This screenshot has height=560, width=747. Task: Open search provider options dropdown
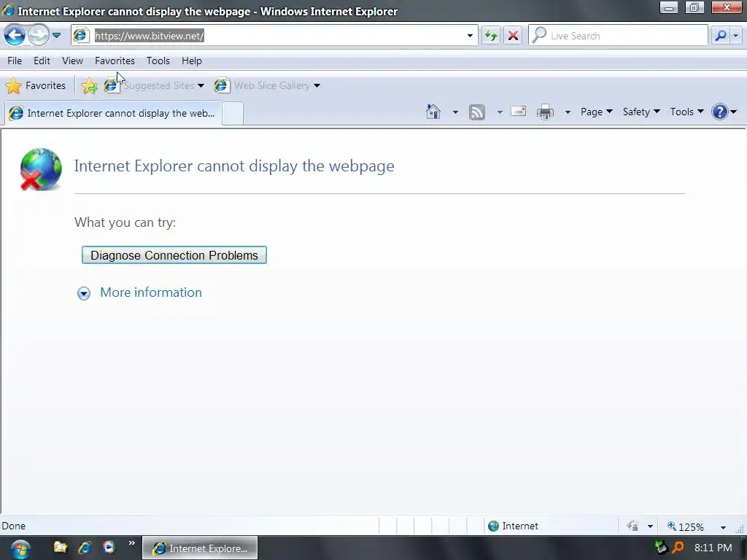click(x=736, y=36)
